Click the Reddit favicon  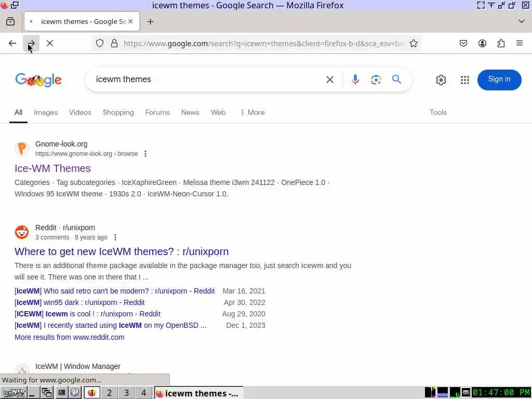coord(22,232)
